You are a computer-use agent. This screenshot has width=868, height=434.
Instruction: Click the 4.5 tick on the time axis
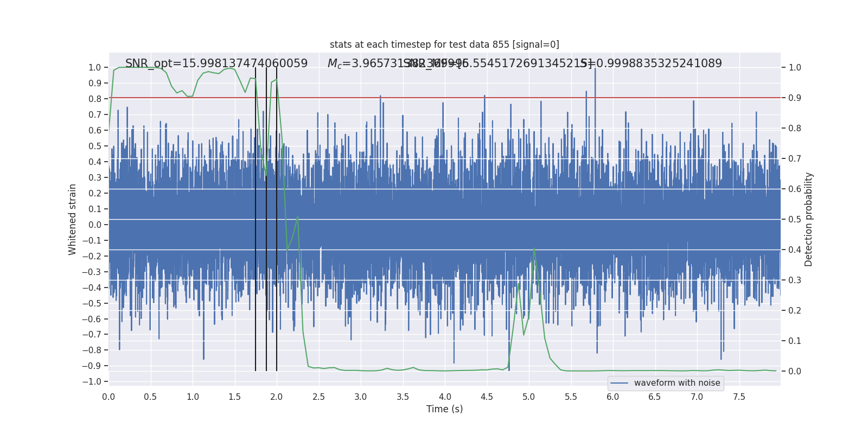click(x=487, y=397)
